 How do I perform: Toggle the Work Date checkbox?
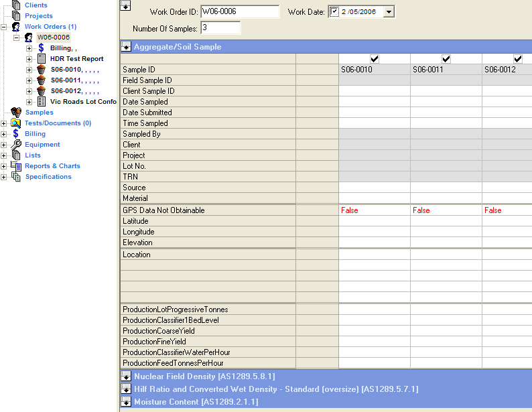click(x=334, y=11)
